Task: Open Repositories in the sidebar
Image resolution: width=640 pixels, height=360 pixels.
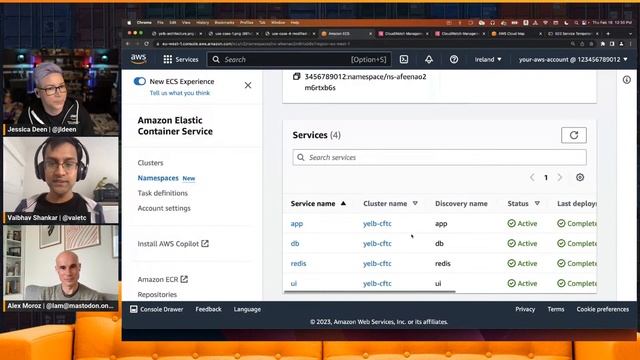Action: tap(157, 294)
